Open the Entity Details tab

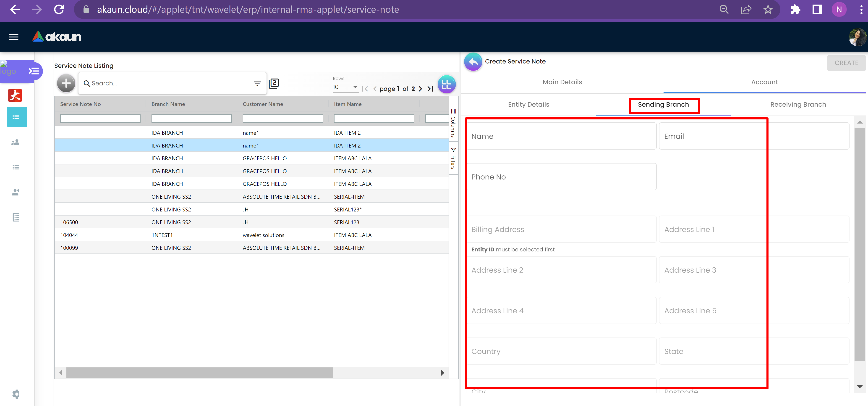[x=528, y=105]
